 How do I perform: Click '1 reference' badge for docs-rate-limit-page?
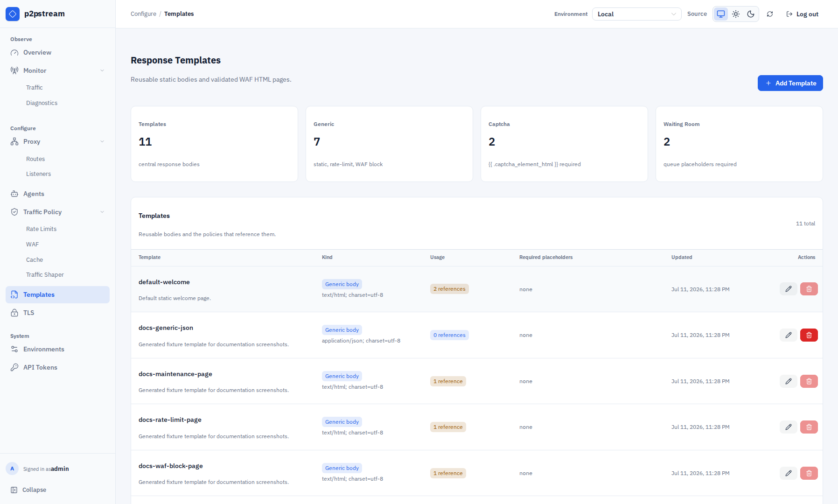[x=448, y=427]
